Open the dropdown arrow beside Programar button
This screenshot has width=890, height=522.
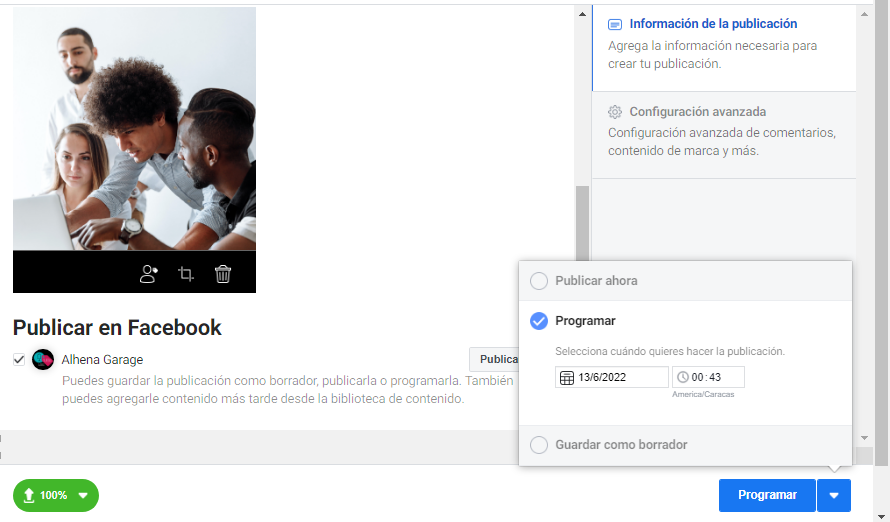pyautogui.click(x=834, y=495)
